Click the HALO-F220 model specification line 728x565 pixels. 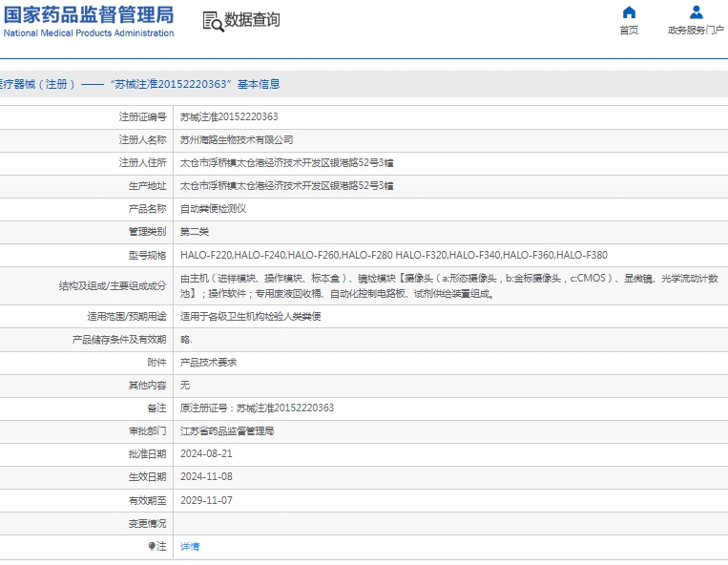(x=394, y=255)
